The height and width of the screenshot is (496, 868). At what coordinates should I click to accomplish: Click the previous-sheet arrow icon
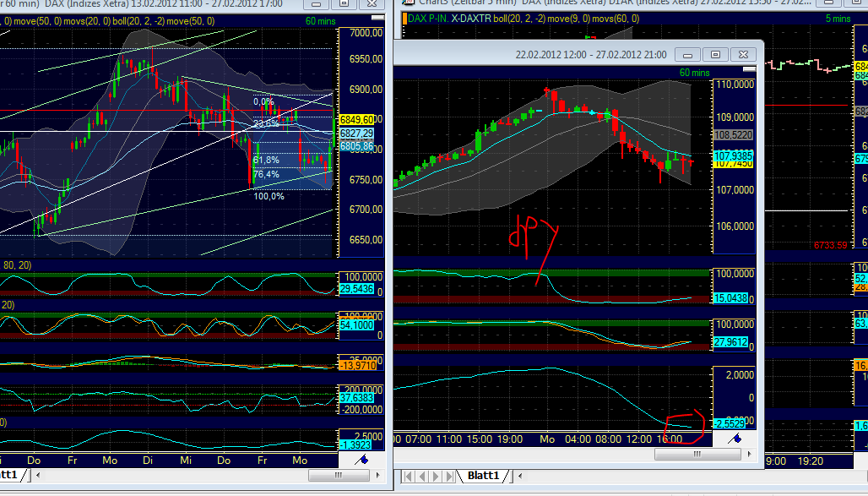click(x=421, y=476)
